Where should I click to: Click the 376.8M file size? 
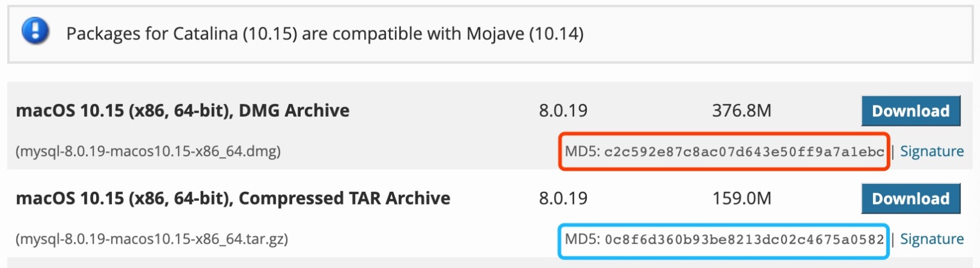[x=742, y=111]
